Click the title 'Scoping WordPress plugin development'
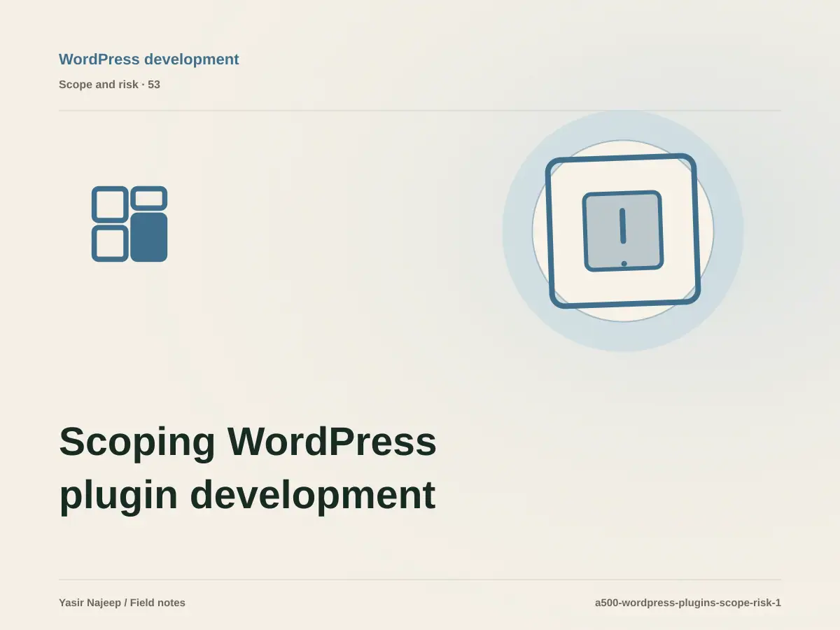The width and height of the screenshot is (840, 630). [x=248, y=468]
